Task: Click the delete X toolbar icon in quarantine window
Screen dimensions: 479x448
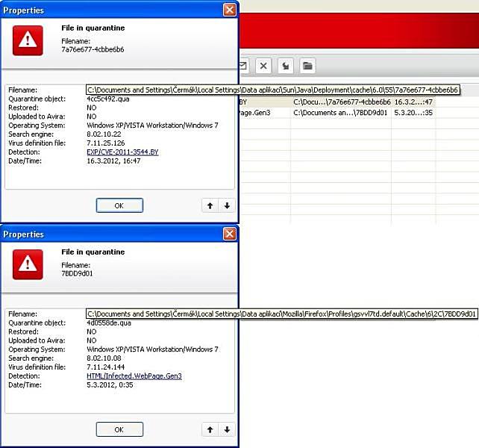Action: point(263,66)
